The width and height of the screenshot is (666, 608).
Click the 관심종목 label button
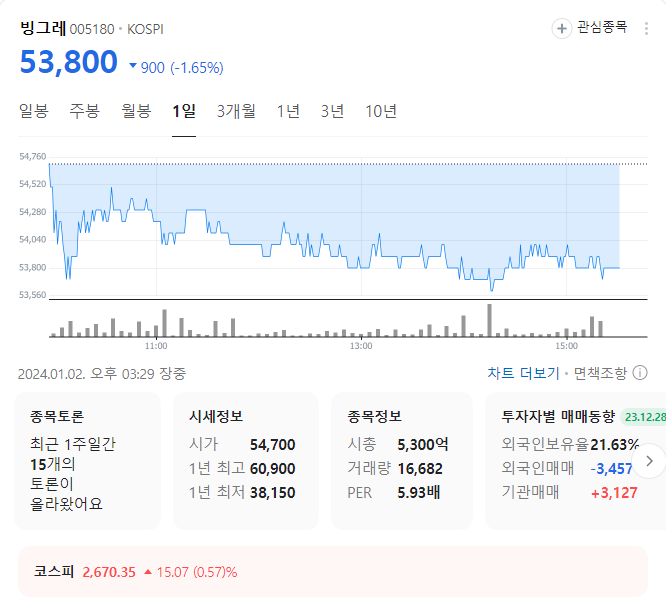pos(602,27)
